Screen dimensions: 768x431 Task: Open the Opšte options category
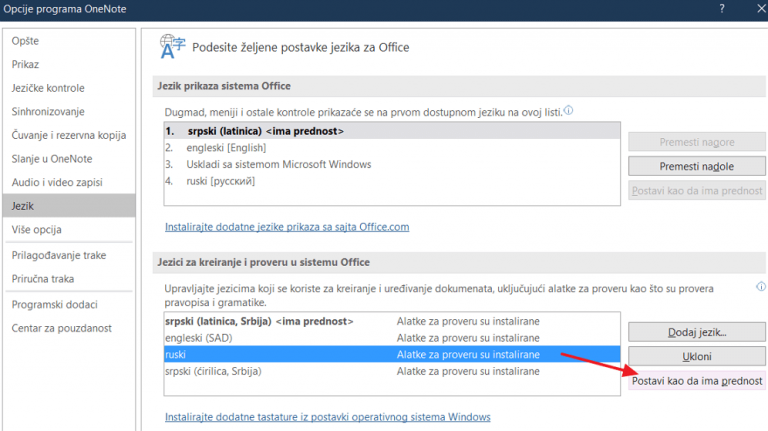[x=25, y=41]
